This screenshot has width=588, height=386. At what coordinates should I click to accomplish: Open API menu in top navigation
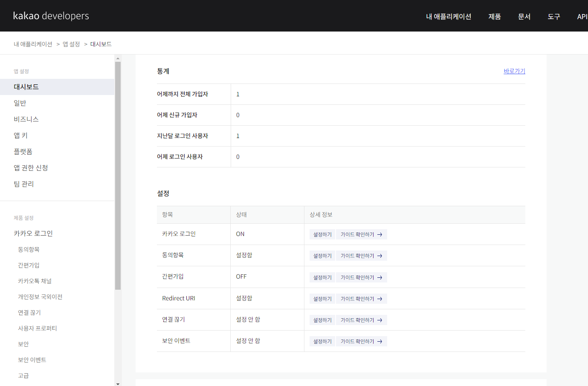(582, 17)
